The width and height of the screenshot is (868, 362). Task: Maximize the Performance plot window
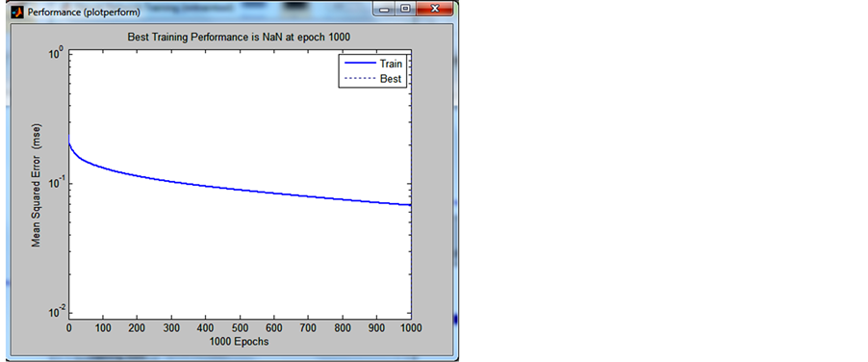click(x=405, y=9)
